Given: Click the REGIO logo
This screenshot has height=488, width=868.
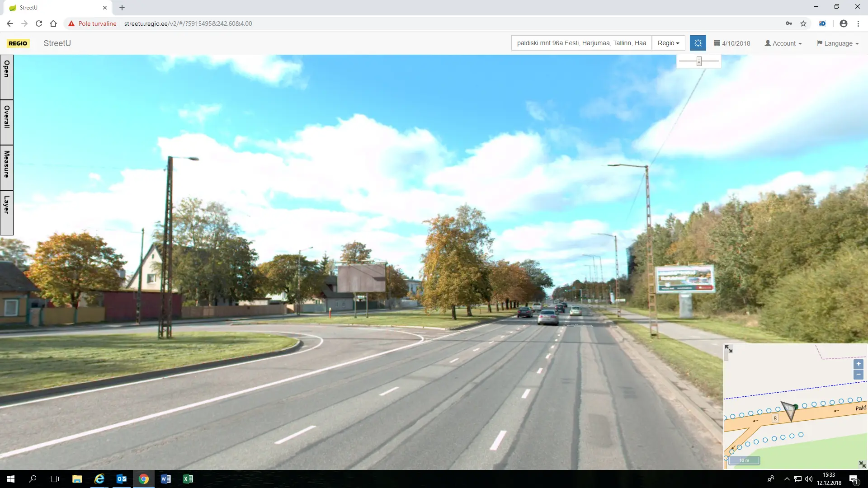Looking at the screenshot, I should [18, 43].
